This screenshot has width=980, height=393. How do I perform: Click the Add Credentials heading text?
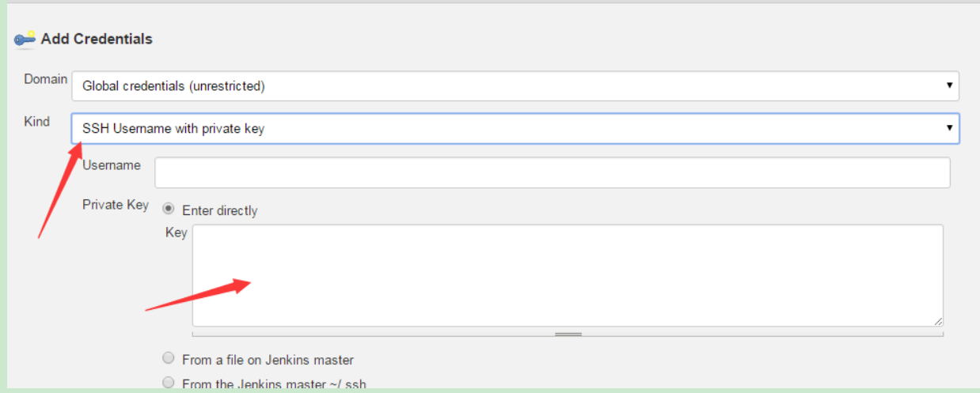point(97,39)
